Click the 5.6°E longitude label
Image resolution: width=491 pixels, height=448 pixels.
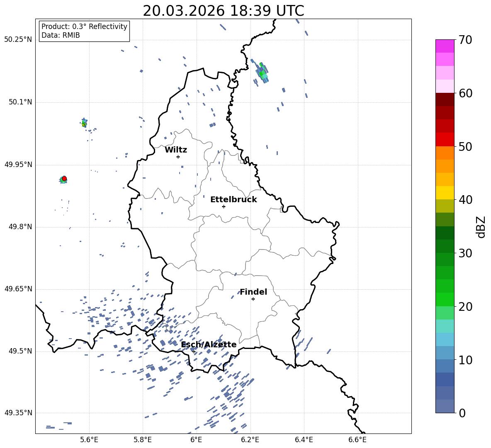pos(89,440)
